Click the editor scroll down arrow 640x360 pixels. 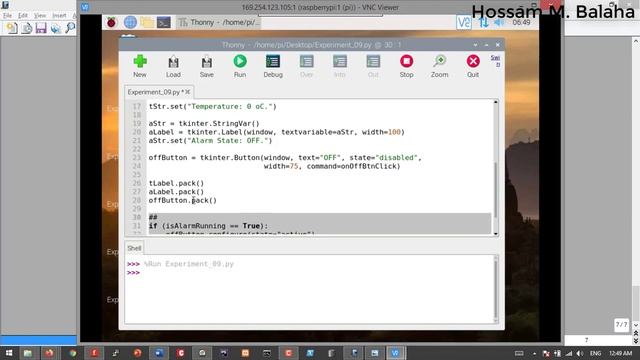point(496,234)
